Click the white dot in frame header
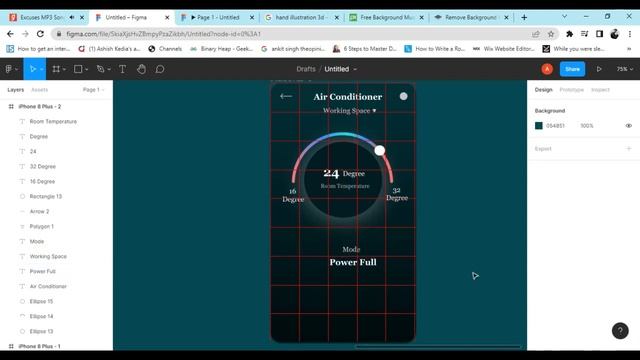The height and width of the screenshot is (360, 640). (403, 96)
